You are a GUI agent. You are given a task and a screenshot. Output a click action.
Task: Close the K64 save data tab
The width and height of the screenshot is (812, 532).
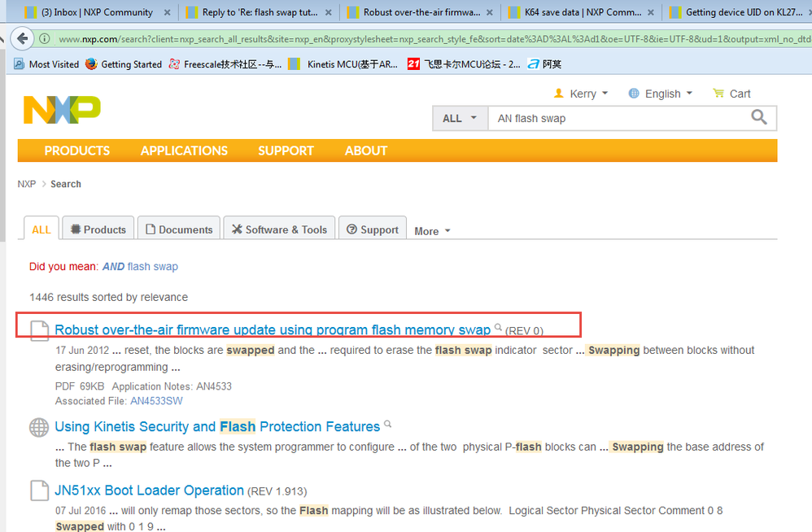coord(650,12)
